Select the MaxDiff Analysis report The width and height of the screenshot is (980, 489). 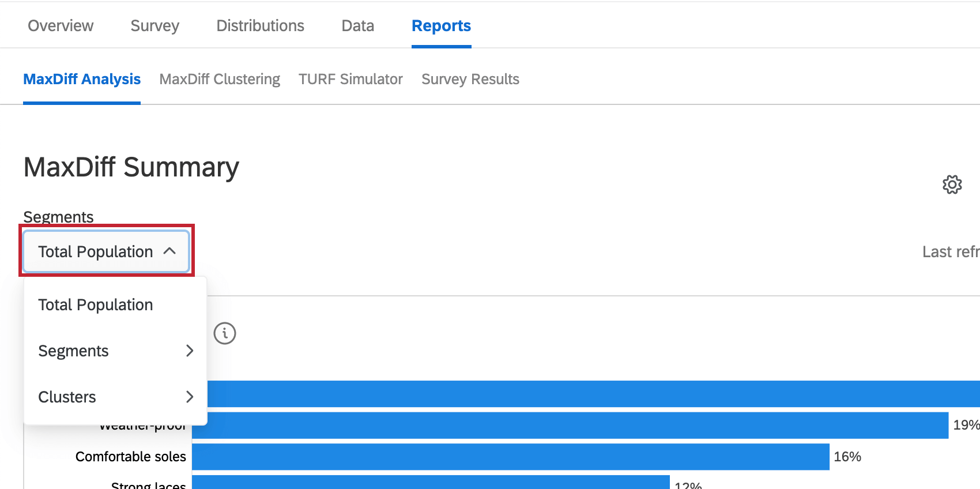click(81, 79)
